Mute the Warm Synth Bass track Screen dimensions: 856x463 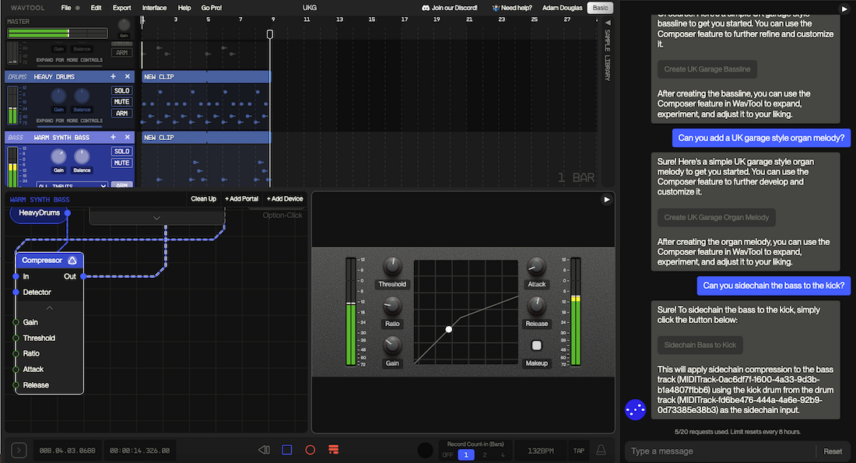click(121, 163)
